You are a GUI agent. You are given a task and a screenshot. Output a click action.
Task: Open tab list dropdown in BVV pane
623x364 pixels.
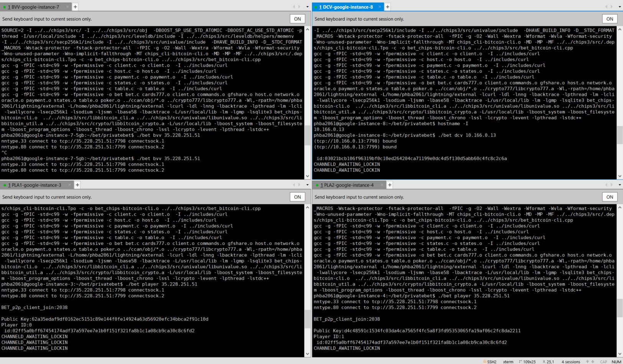(307, 7)
